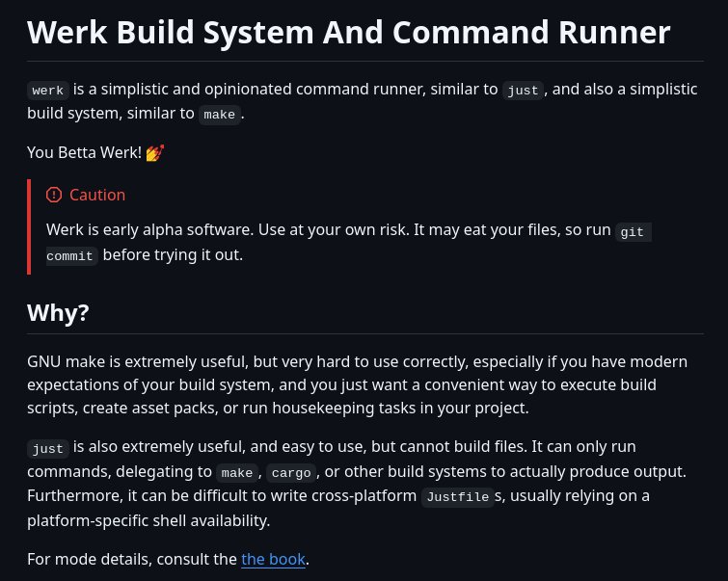
Task: Click the "You Betta Werk!" text
Action: 84,152
